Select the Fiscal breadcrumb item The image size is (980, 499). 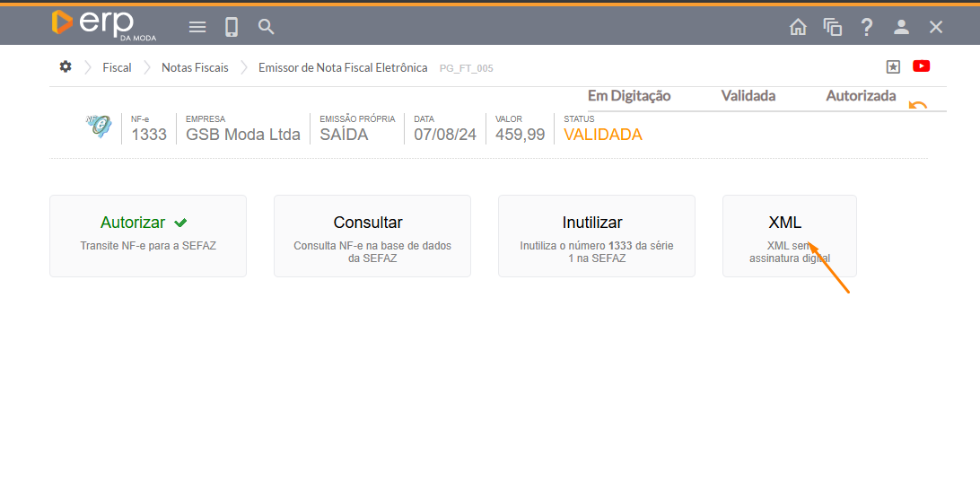tap(117, 67)
